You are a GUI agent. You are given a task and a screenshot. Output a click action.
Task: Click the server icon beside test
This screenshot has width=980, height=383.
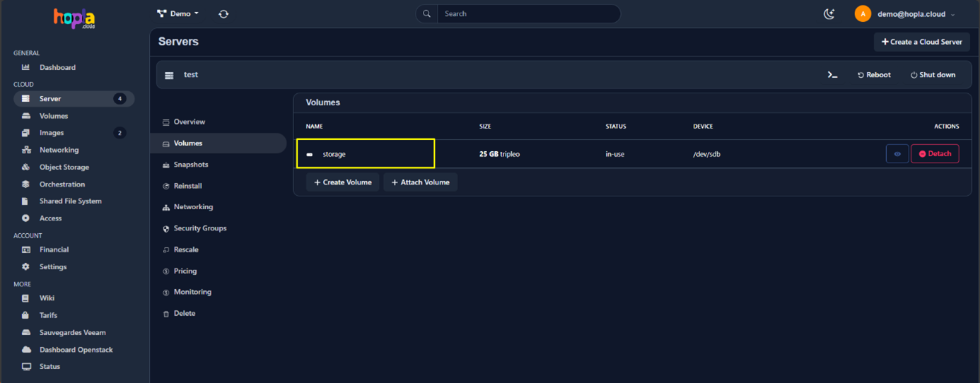pos(170,75)
